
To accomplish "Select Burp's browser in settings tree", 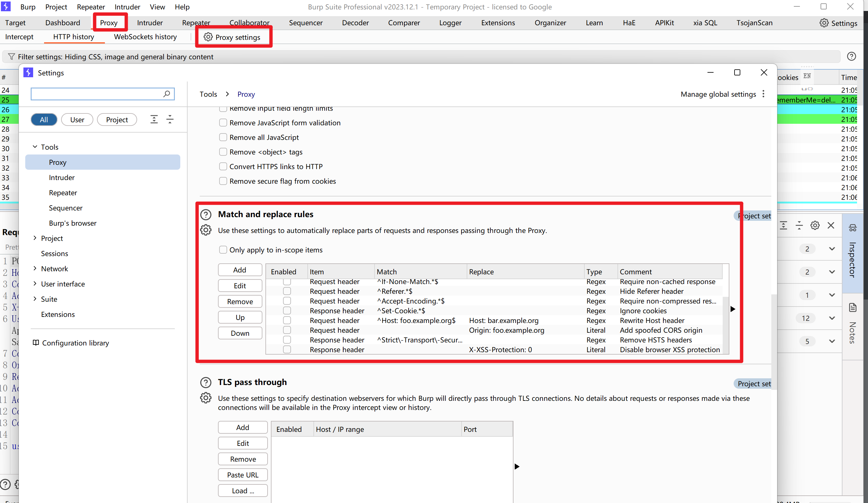I will pyautogui.click(x=72, y=223).
